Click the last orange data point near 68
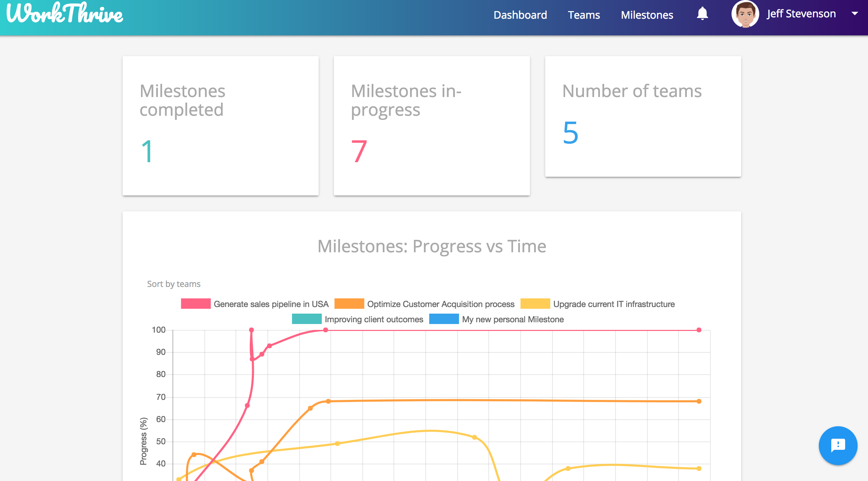The height and width of the screenshot is (481, 868). point(699,401)
